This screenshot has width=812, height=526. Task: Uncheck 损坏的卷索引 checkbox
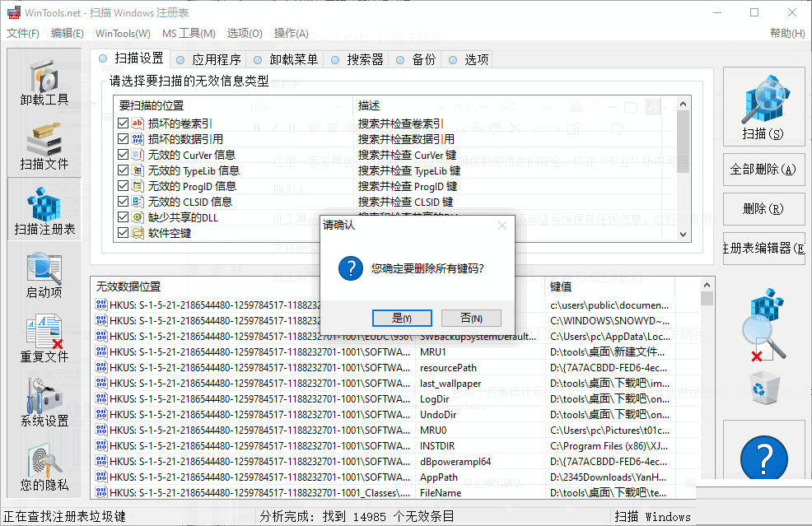124,123
